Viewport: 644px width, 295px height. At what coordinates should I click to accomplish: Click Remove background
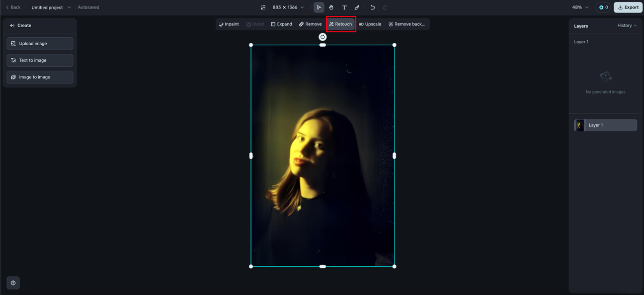click(407, 24)
